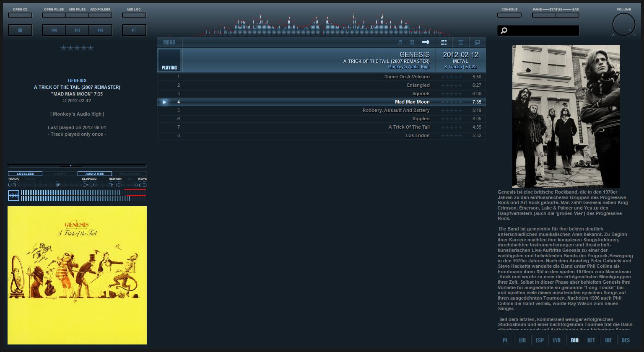Screen dimensions: 644x352
Task: Click the Open Files button
Action: click(54, 15)
